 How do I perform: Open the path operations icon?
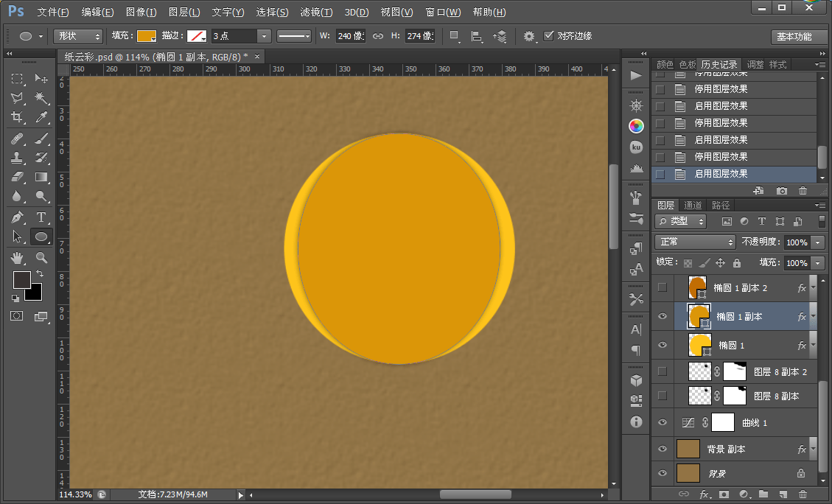click(x=454, y=36)
